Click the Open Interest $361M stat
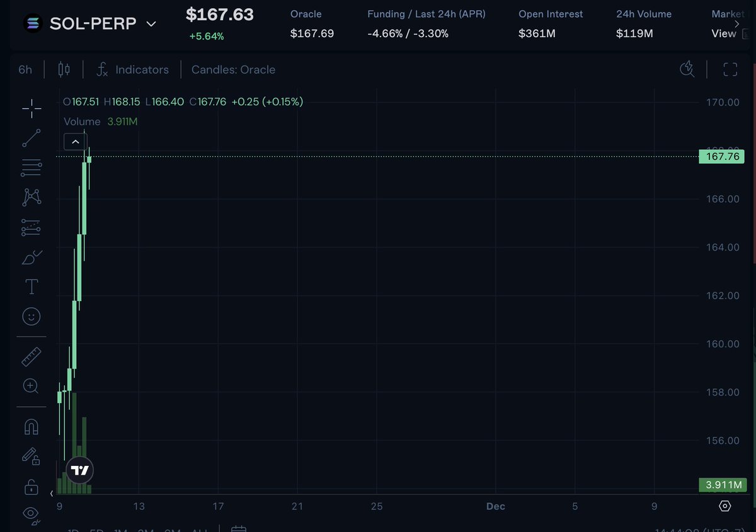This screenshot has height=532, width=756. pyautogui.click(x=551, y=24)
